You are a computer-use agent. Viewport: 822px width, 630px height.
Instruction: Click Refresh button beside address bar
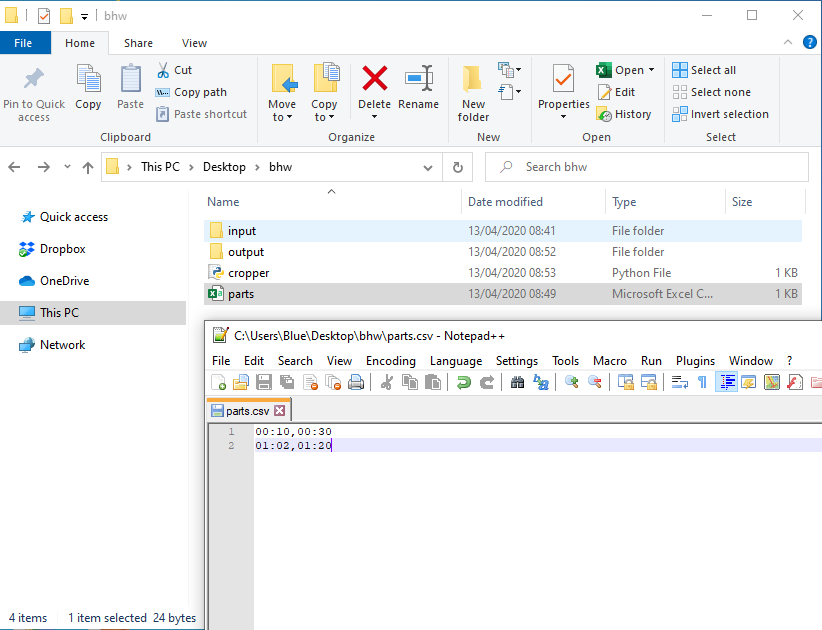pos(458,167)
